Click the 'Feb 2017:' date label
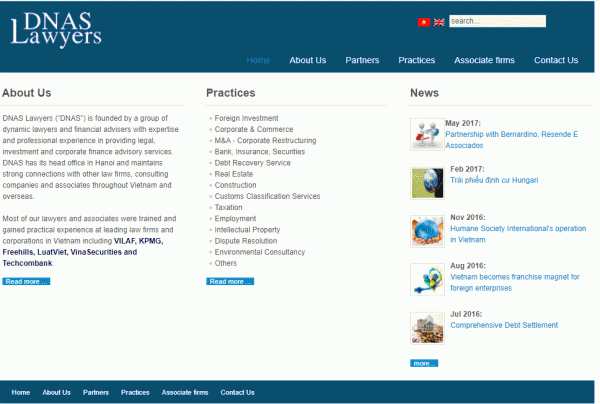 [x=467, y=169]
